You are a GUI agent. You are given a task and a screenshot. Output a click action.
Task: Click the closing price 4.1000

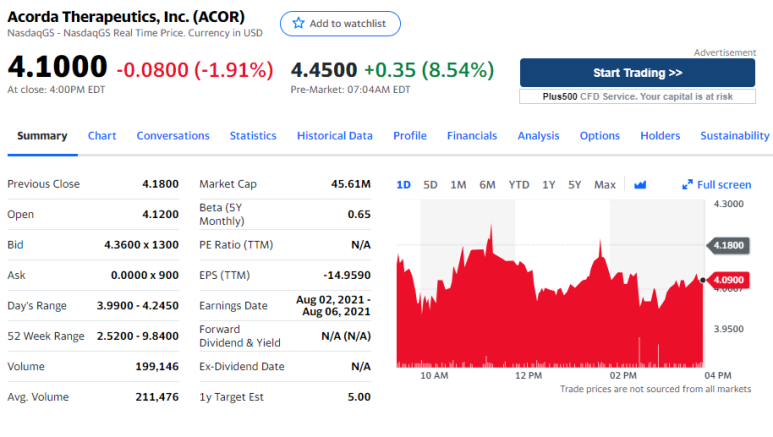57,67
